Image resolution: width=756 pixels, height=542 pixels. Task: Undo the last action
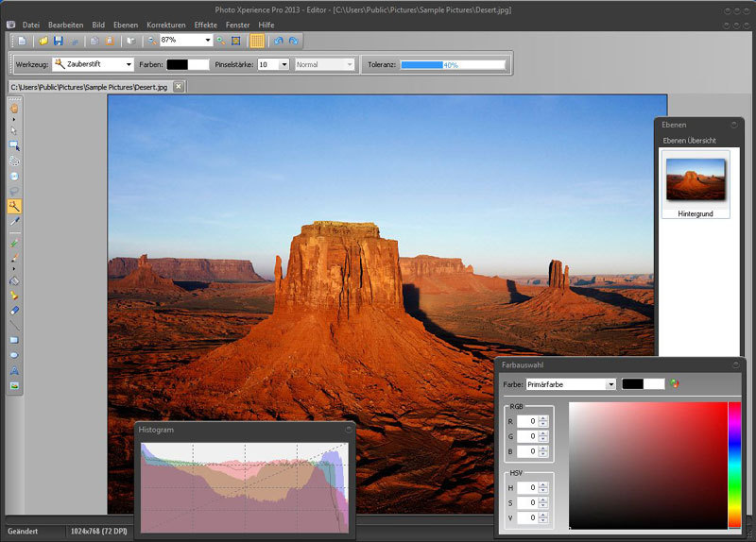click(x=278, y=41)
